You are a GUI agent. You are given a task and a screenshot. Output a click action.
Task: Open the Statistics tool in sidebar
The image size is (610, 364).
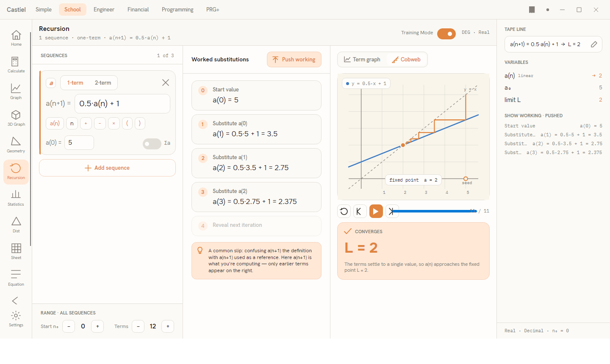point(16,198)
